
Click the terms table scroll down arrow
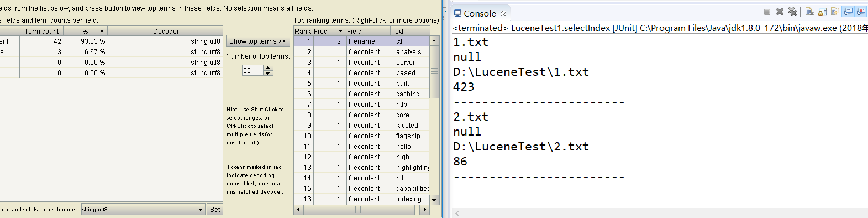(434, 200)
